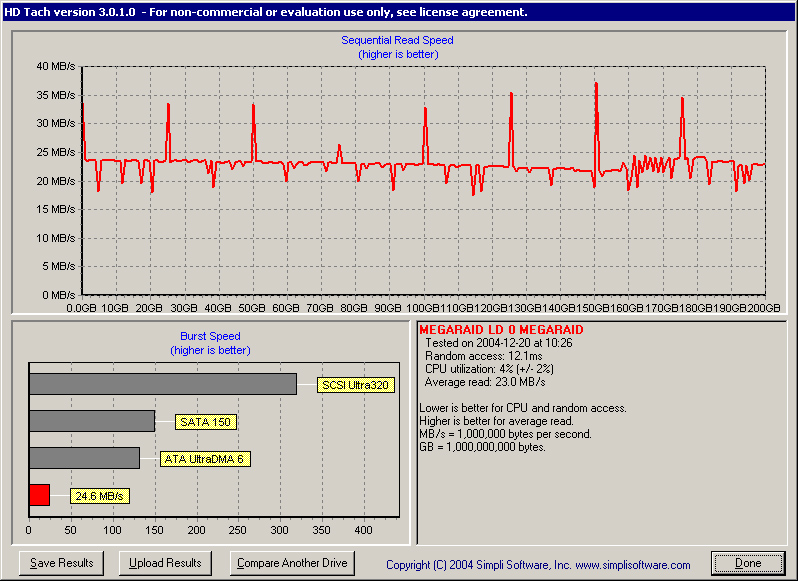Screen dimensions: 798x581
Task: Click the 200GB x-axis label
Action: click(x=764, y=308)
